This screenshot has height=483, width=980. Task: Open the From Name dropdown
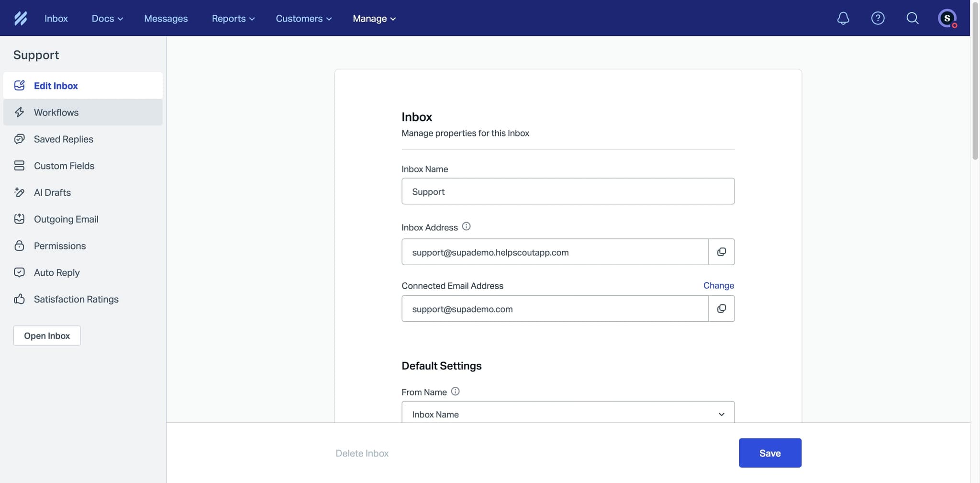721,414
